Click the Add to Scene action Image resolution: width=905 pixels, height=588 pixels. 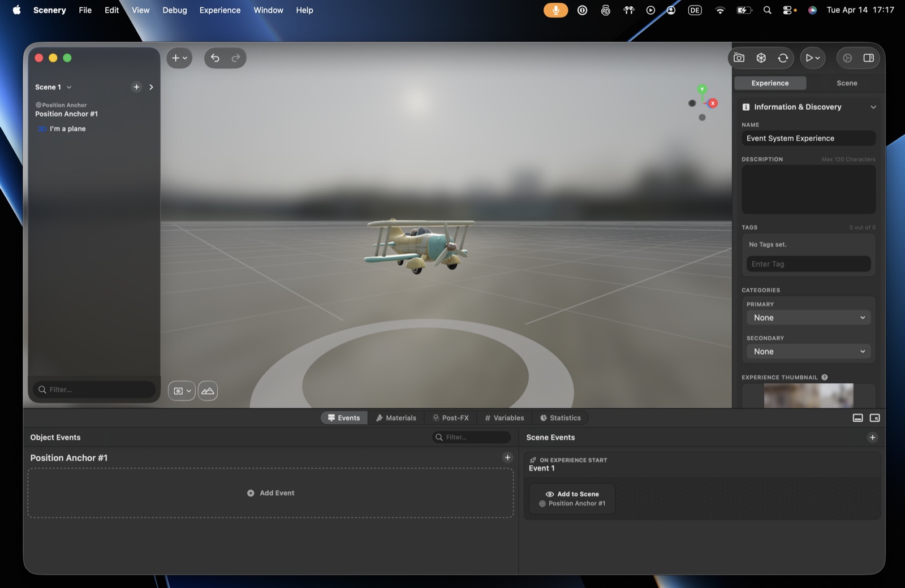572,499
